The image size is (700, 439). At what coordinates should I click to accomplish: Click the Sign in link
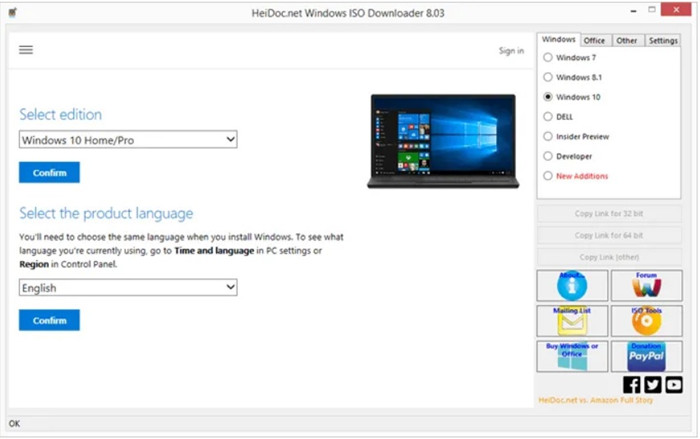coord(510,51)
